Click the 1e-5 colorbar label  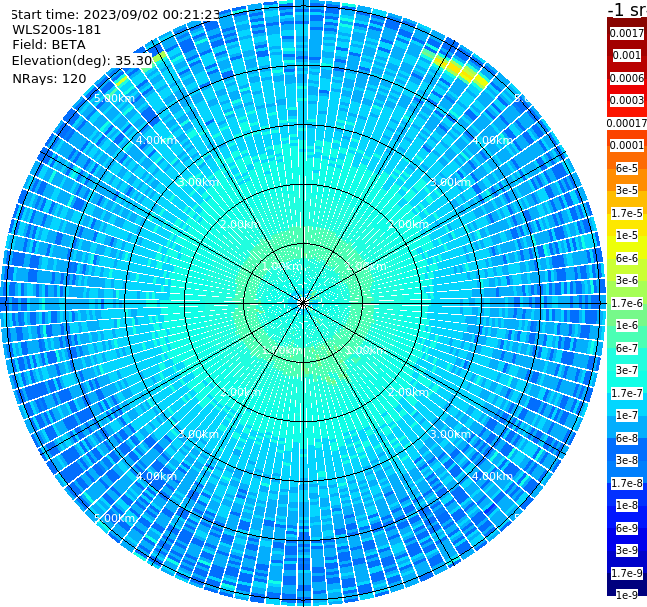point(627,235)
